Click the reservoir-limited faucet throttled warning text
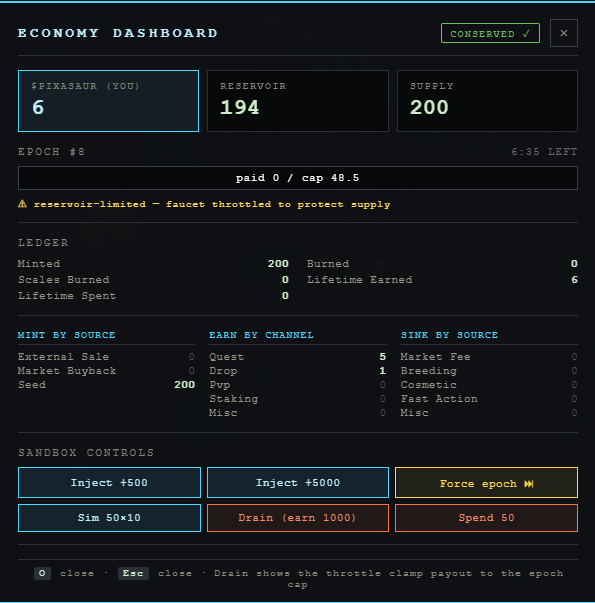The height and width of the screenshot is (603, 595). (x=212, y=204)
